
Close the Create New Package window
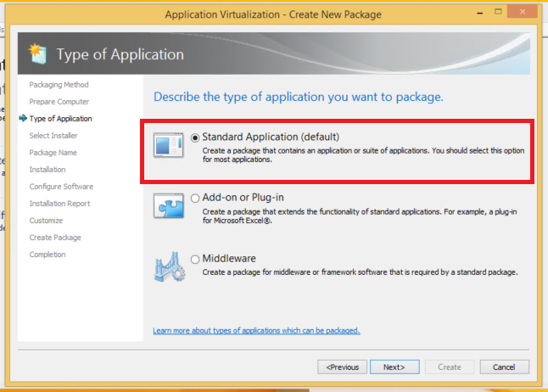(x=521, y=14)
